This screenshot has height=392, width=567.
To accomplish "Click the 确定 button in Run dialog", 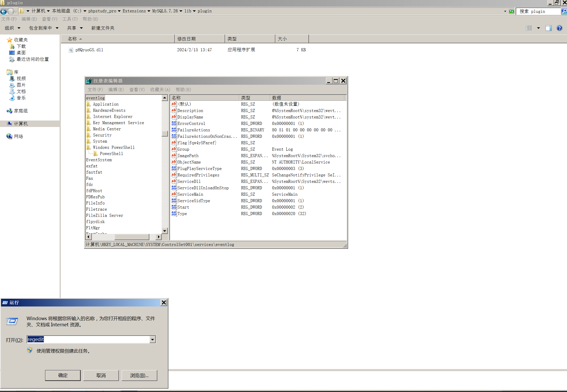I will coord(63,375).
